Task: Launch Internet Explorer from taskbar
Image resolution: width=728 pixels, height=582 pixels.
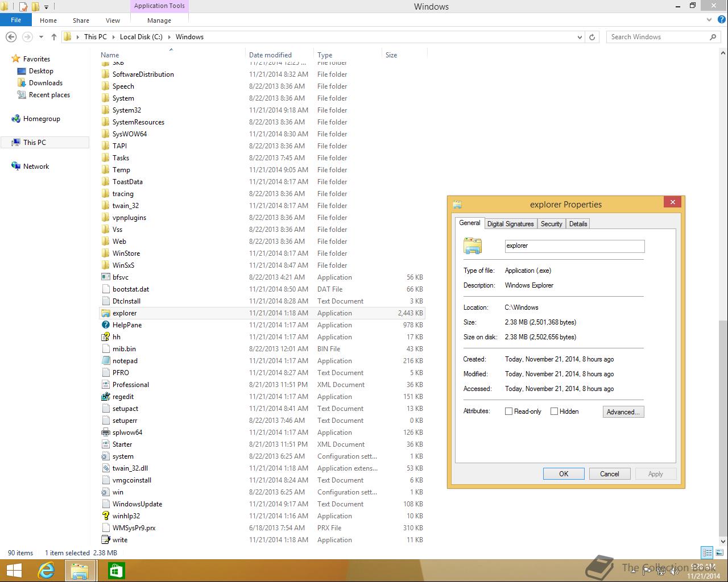Action: 45,571
